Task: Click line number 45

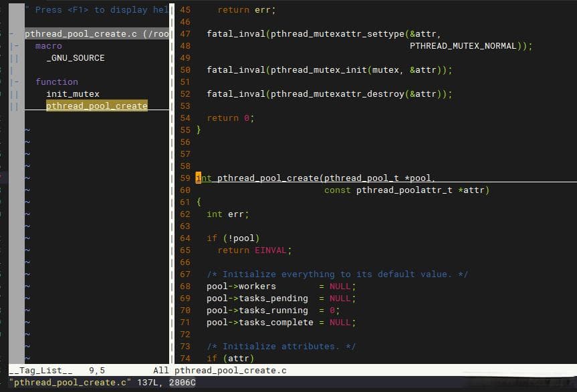Action: 185,10
